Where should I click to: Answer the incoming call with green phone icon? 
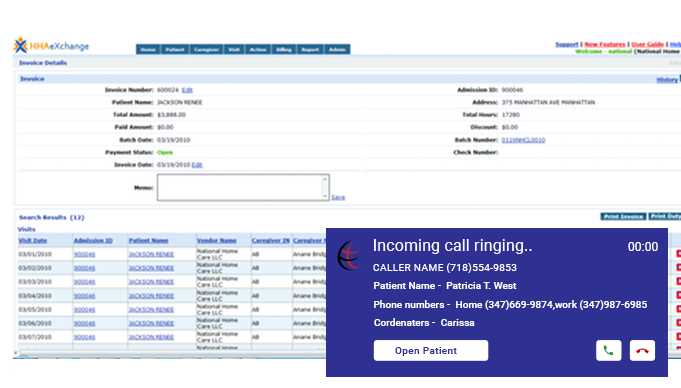tap(608, 351)
